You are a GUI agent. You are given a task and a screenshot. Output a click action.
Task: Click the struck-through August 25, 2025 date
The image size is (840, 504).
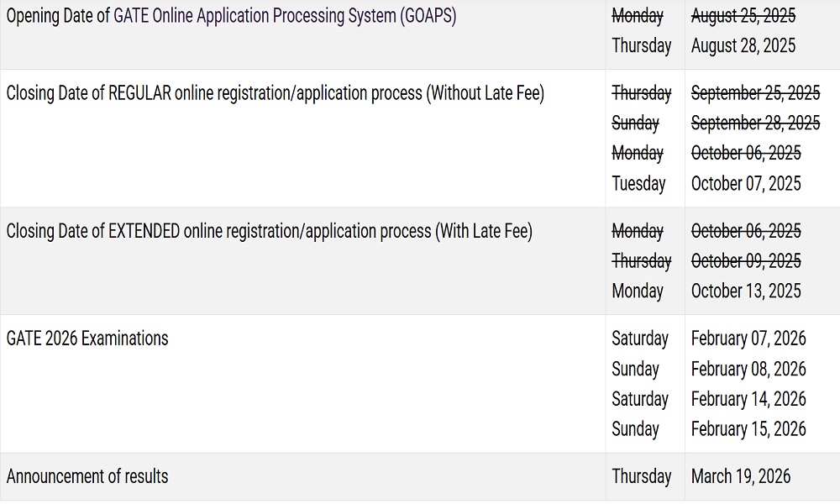click(x=743, y=15)
